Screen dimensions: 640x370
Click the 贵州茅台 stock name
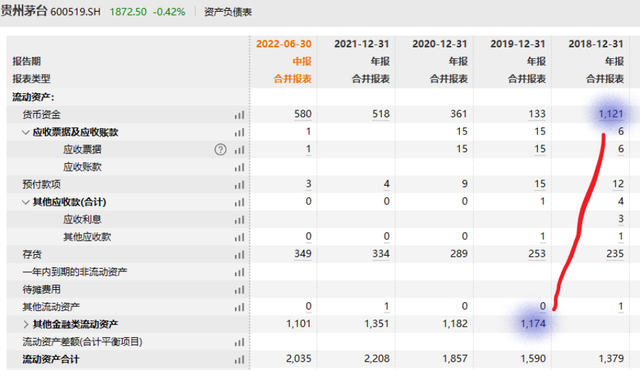tap(24, 11)
